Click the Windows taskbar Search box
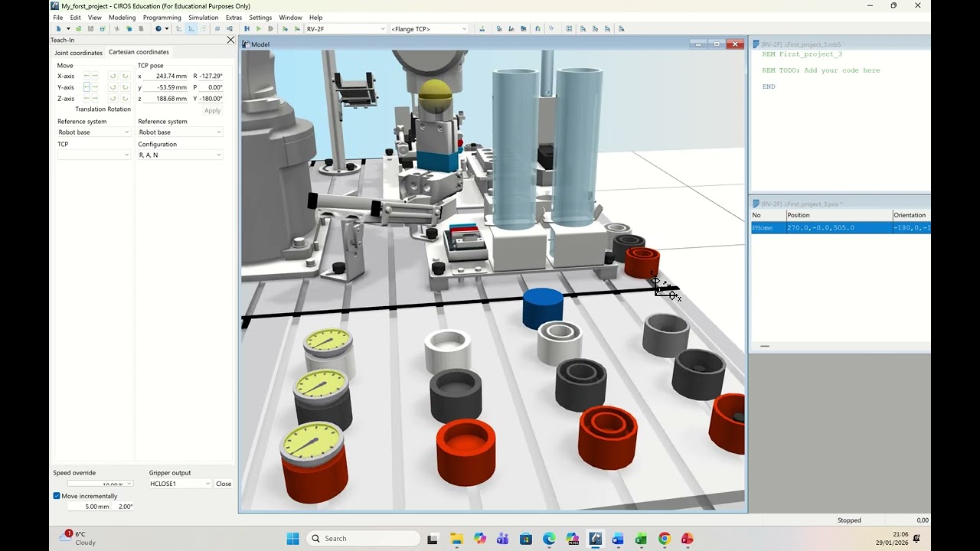Viewport: 980px width, 551px height. [x=362, y=539]
